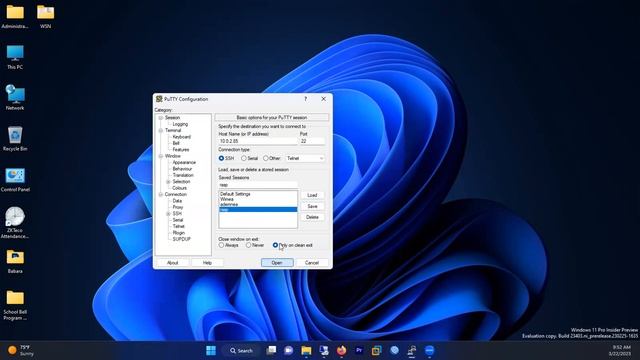Open the weather widget showing Sunny
The width and height of the screenshot is (640, 360).
point(21,351)
